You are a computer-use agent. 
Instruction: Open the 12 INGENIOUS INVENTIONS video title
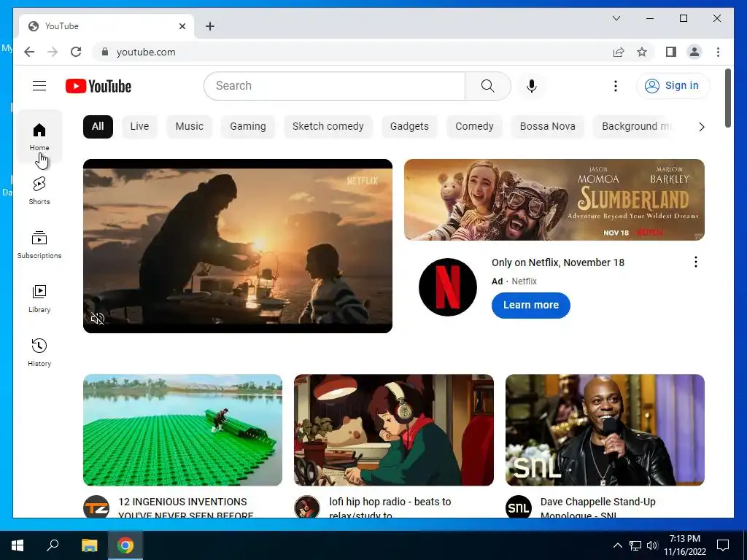[186, 507]
